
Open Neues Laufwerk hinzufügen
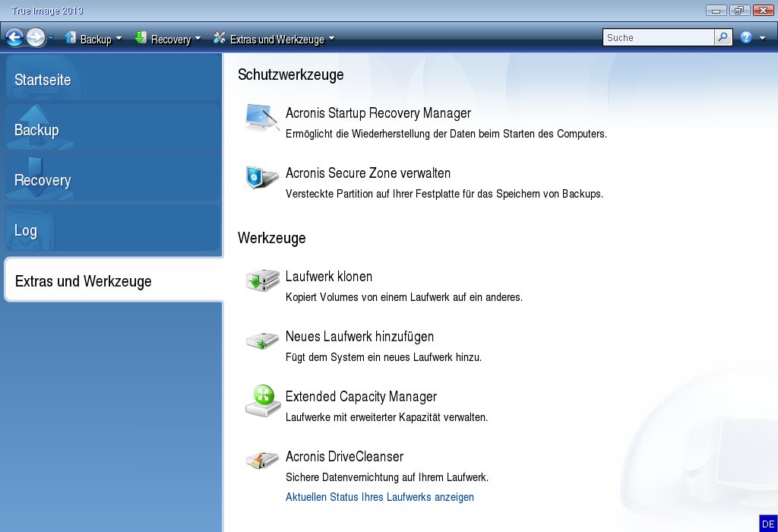359,336
